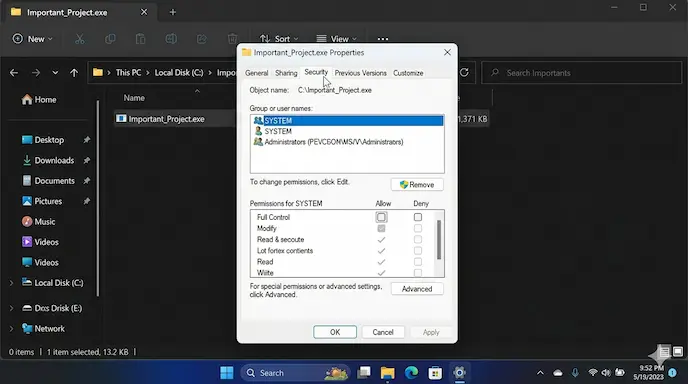Open recent locations chevron dropdown
Viewport: 688px width, 384px height.
[55, 73]
